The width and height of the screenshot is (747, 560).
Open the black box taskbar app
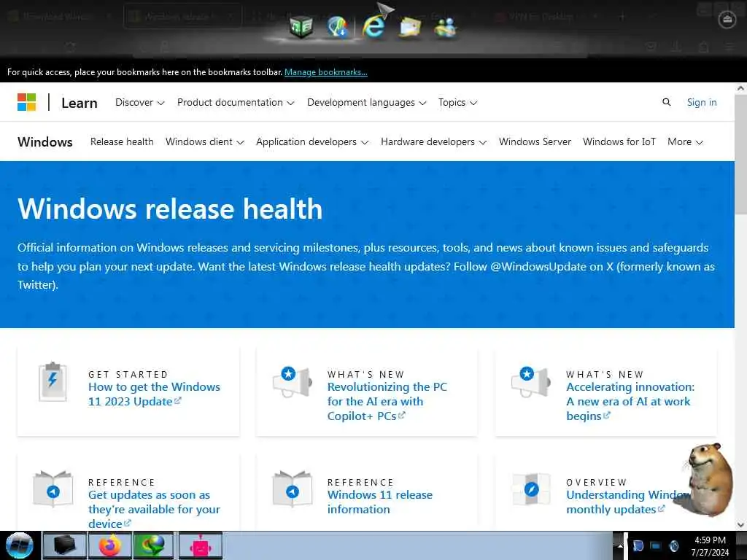point(64,545)
